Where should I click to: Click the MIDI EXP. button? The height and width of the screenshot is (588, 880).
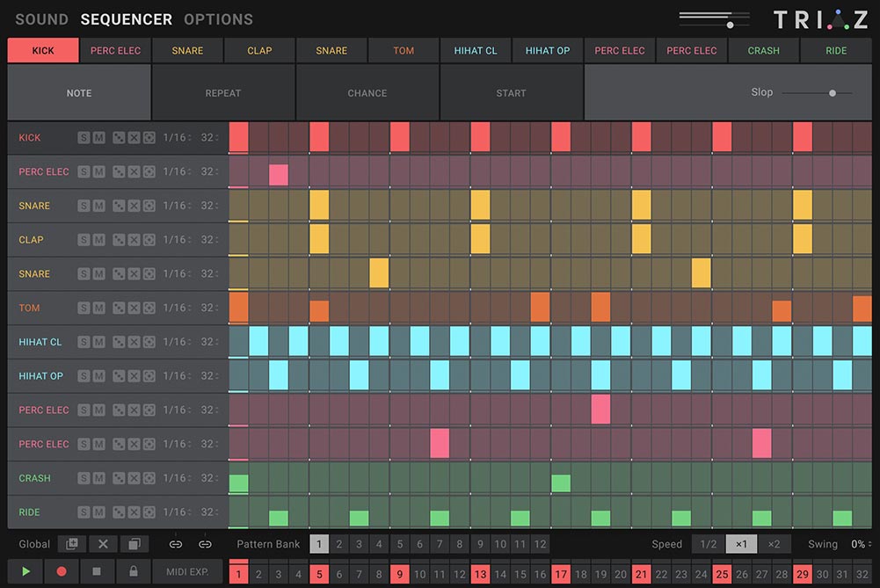tap(186, 571)
